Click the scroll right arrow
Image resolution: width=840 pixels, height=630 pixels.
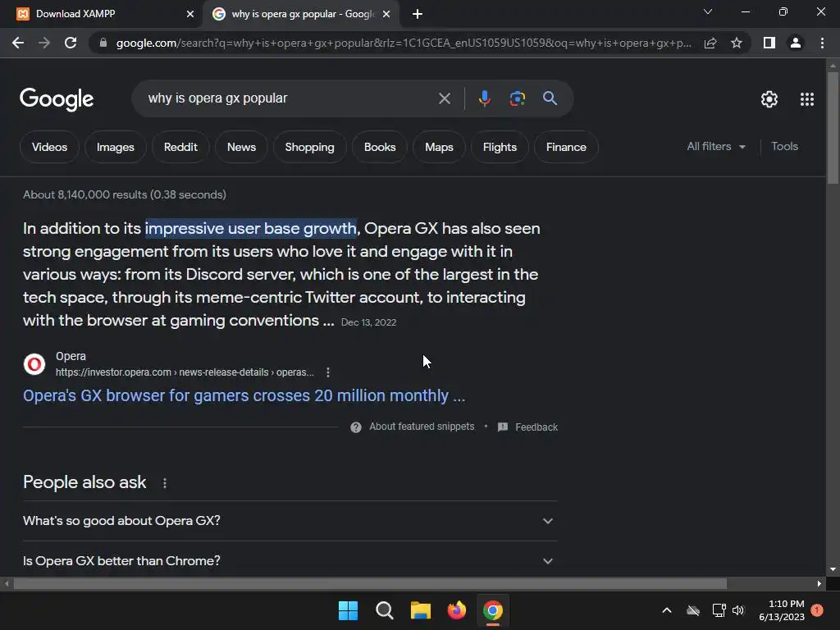[x=819, y=583]
